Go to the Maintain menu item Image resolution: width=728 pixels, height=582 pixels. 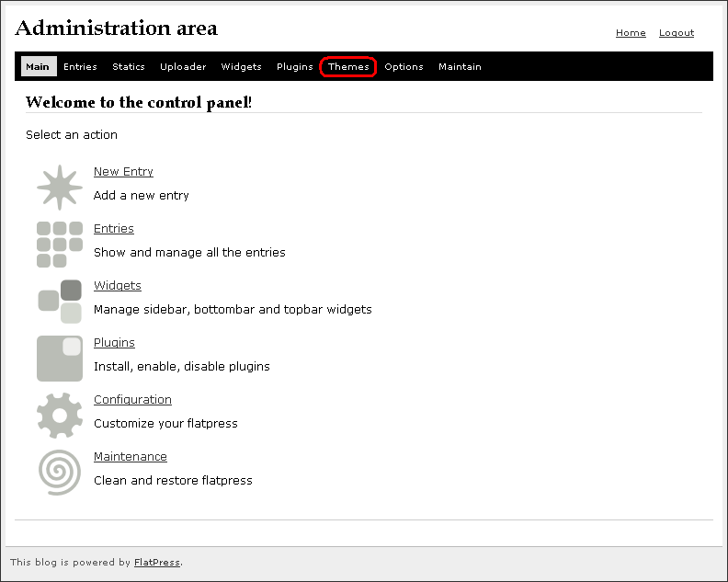coord(460,67)
